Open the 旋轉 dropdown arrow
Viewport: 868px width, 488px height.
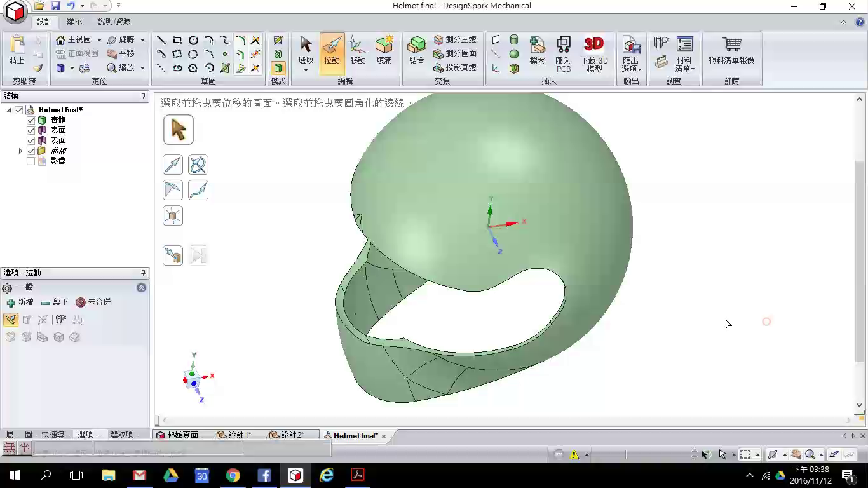click(x=142, y=40)
